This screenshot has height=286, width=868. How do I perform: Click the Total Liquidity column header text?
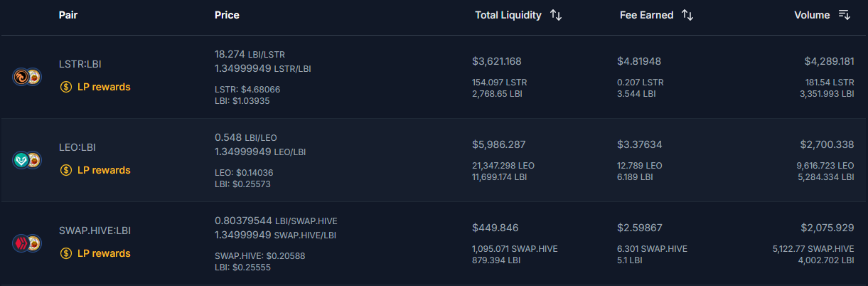[508, 15]
